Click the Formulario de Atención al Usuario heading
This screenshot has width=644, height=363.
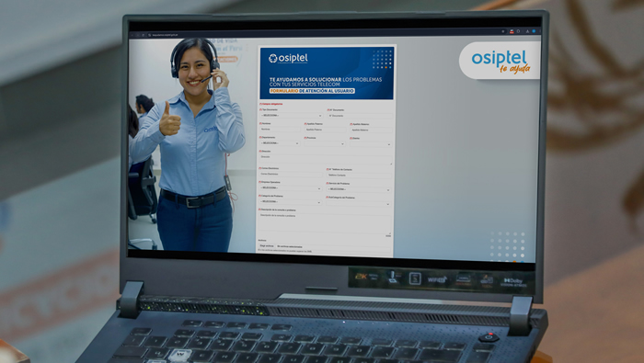pos(312,91)
